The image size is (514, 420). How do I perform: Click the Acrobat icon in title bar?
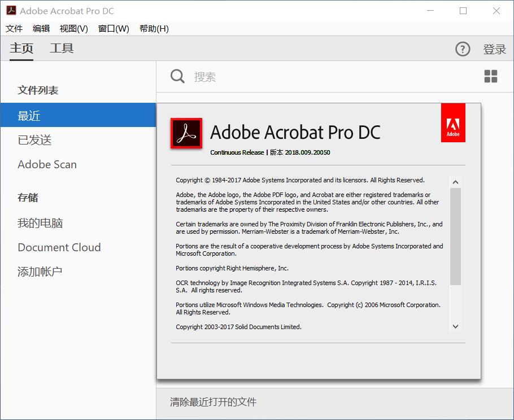(x=11, y=11)
